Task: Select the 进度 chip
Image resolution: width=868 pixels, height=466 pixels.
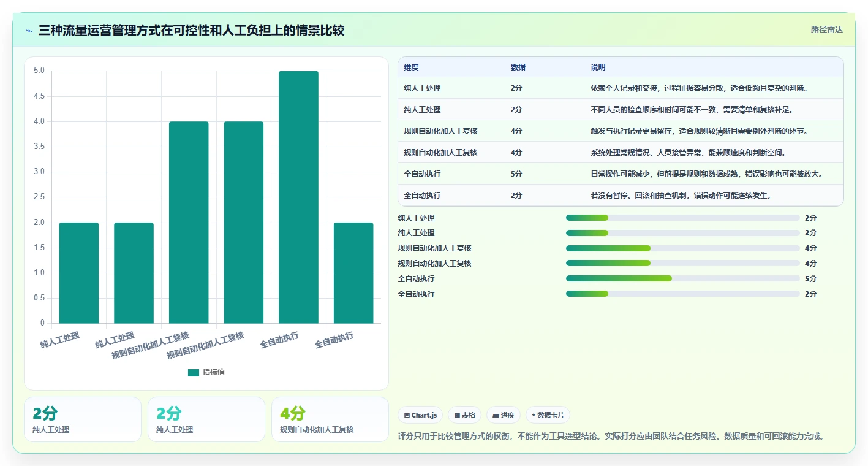Action: (x=504, y=415)
